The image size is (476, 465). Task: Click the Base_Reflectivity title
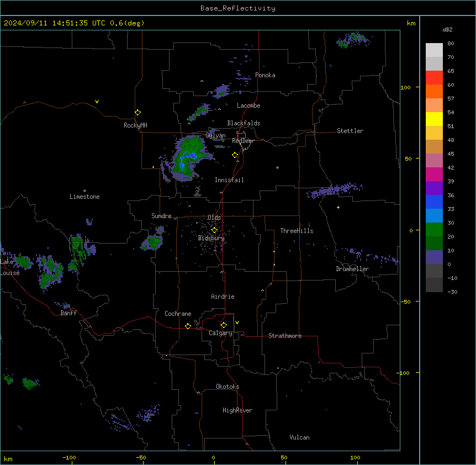pos(238,8)
